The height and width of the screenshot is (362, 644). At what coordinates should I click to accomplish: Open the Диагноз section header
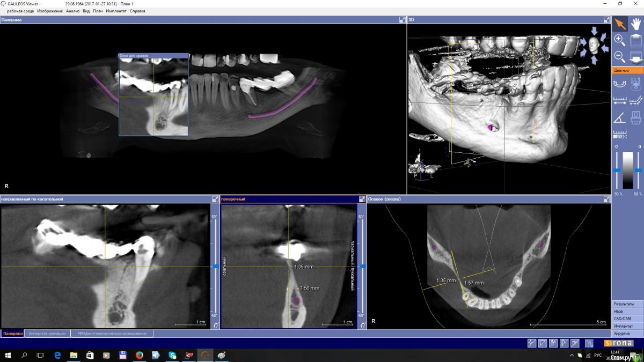coord(627,70)
